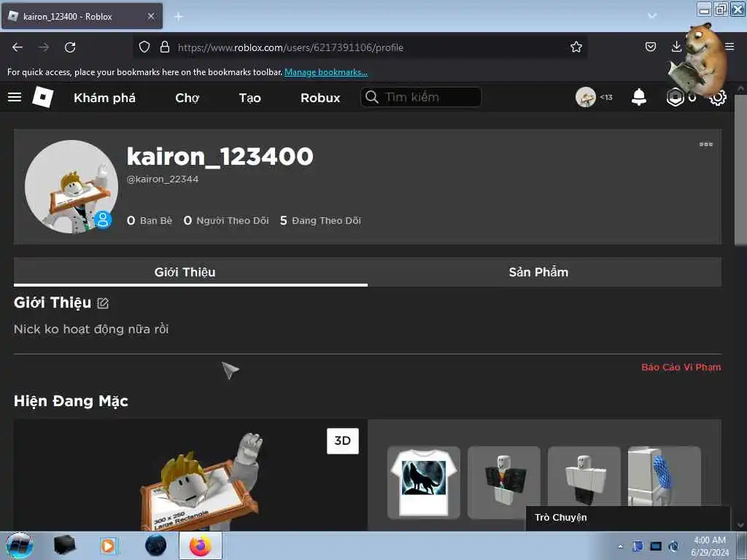Open the downloads arrow icon
This screenshot has height=560, width=747.
676,46
